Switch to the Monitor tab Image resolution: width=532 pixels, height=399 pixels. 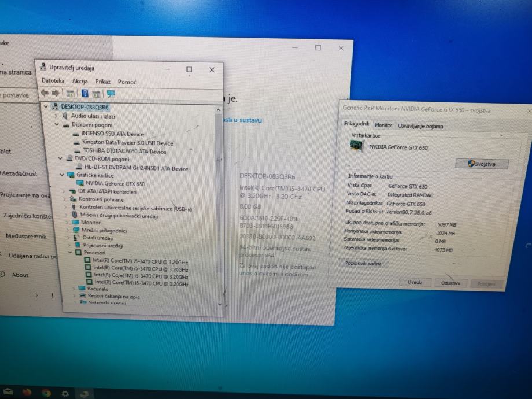(x=383, y=125)
